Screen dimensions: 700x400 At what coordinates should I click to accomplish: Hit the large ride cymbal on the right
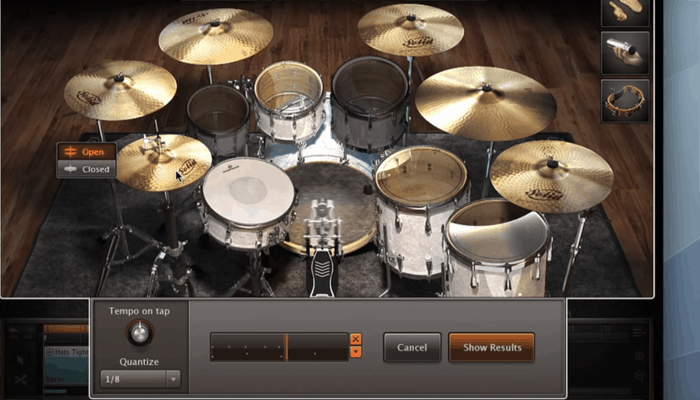(485, 103)
